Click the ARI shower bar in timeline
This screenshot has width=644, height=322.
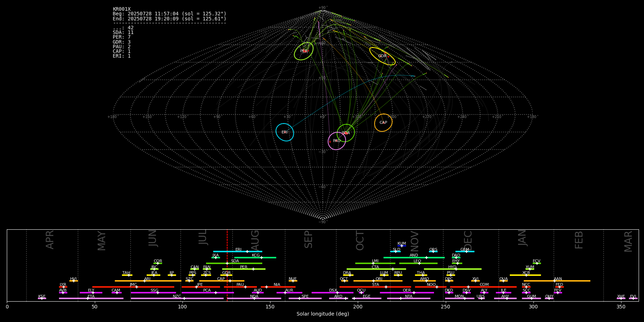[x=148, y=281]
